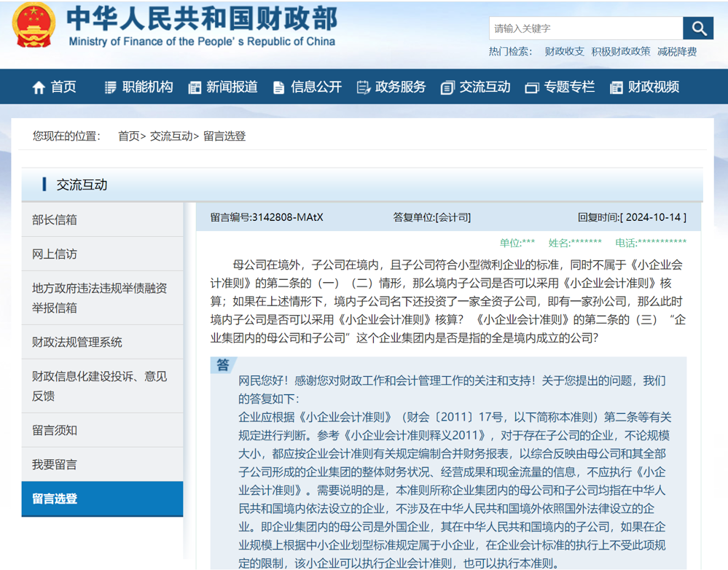Viewport: 728px width, 570px height.
Task: Click the 答复单位:[会计司] text
Action: tap(432, 217)
